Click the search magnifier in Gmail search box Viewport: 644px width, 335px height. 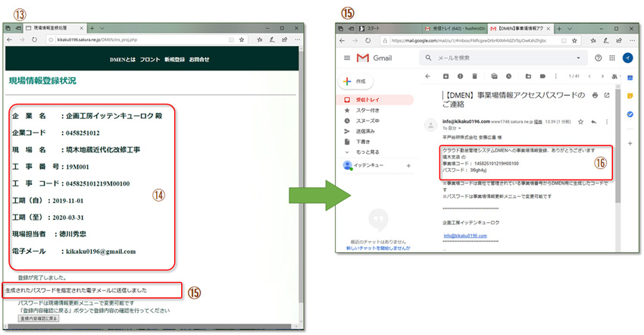(428, 58)
